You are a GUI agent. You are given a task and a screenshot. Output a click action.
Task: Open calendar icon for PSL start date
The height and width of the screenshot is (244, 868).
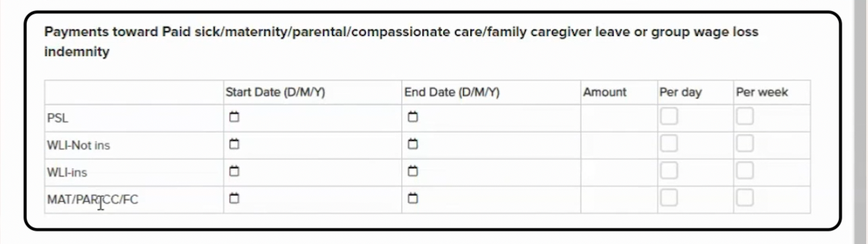coord(234,118)
